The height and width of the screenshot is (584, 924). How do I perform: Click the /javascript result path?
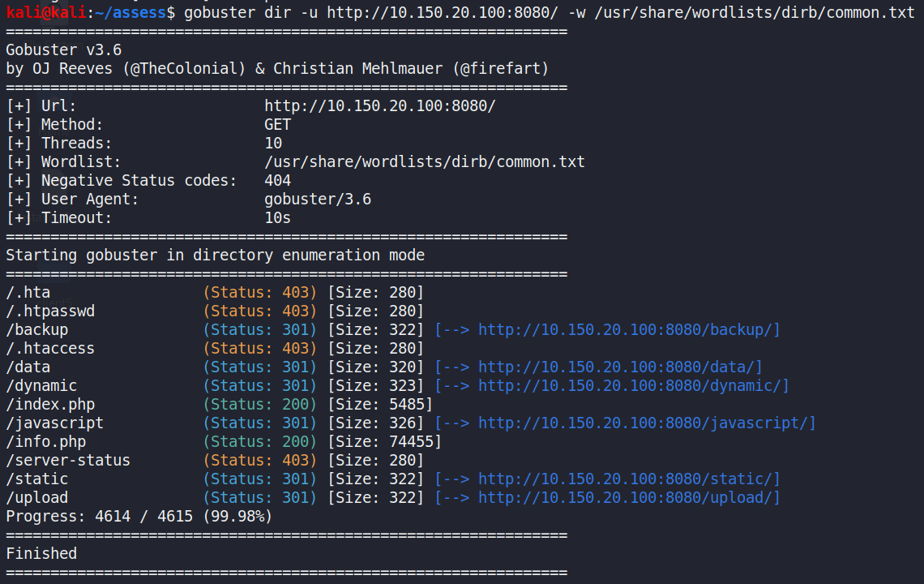[55, 423]
